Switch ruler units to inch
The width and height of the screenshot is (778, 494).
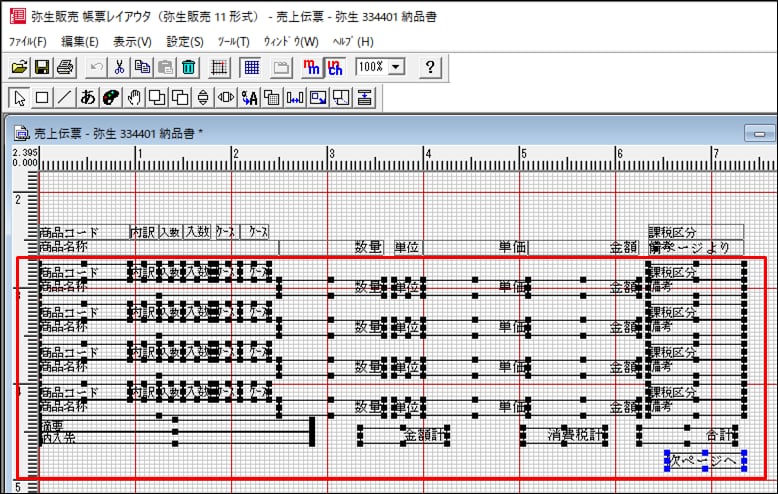(x=335, y=67)
